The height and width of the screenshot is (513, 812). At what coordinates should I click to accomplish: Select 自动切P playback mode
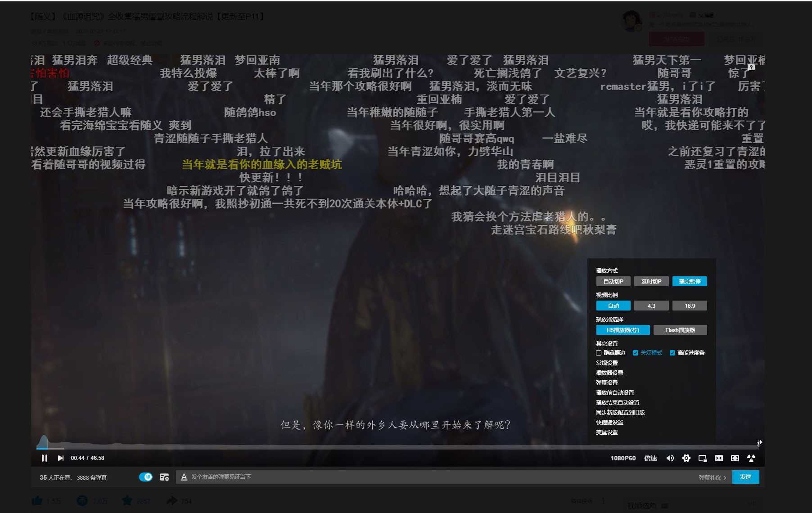pos(614,282)
